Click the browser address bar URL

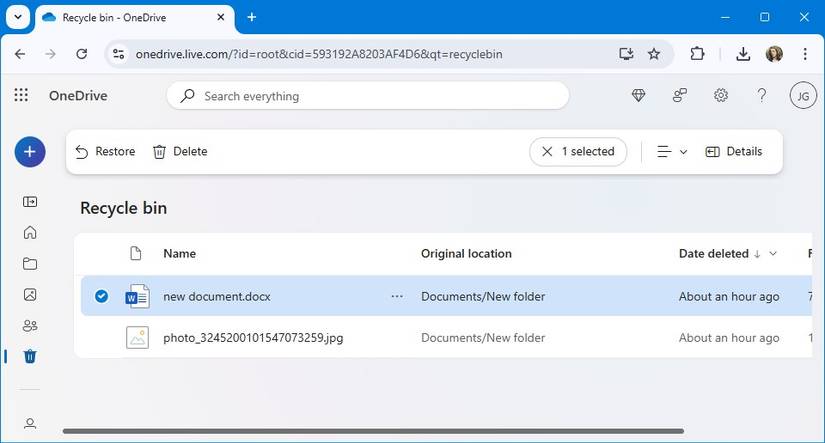319,54
